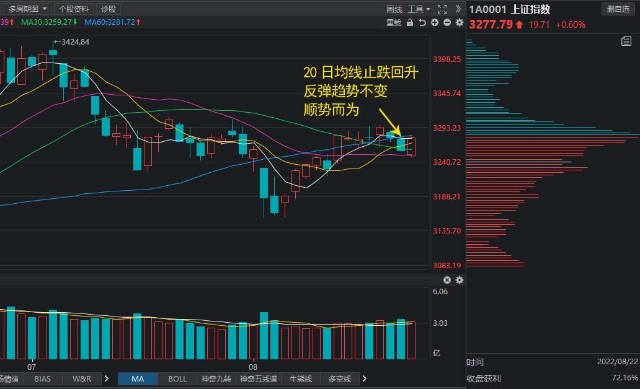Select the MA indicator tab
640x389 pixels.
pos(138,379)
